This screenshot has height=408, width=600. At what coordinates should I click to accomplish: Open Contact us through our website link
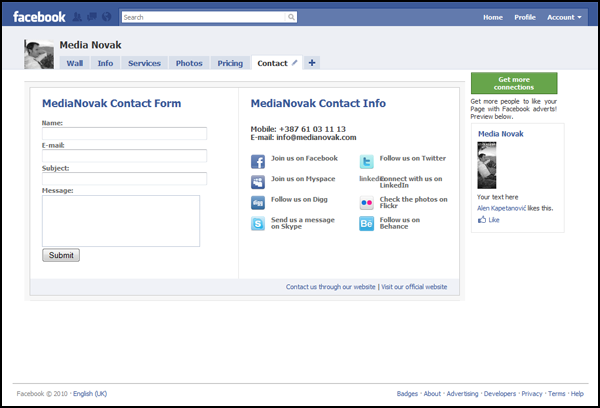pyautogui.click(x=331, y=287)
